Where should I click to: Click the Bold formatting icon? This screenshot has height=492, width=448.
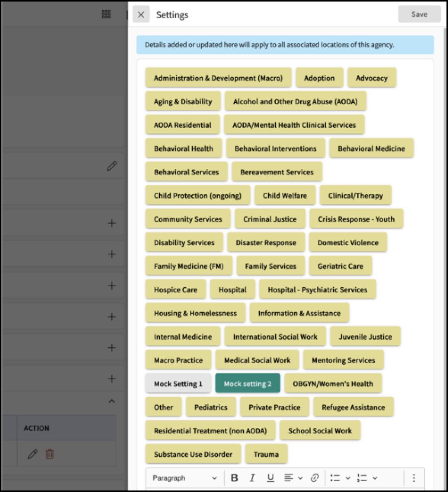pyautogui.click(x=234, y=478)
